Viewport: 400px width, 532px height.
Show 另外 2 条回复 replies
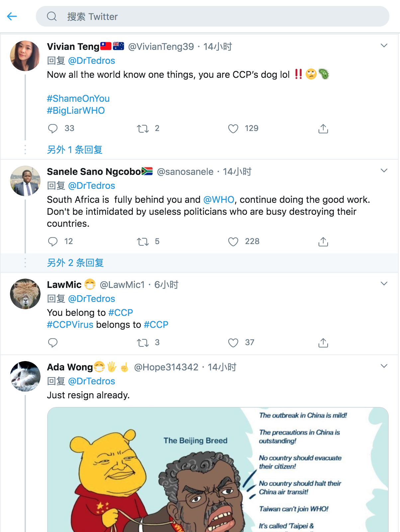75,263
